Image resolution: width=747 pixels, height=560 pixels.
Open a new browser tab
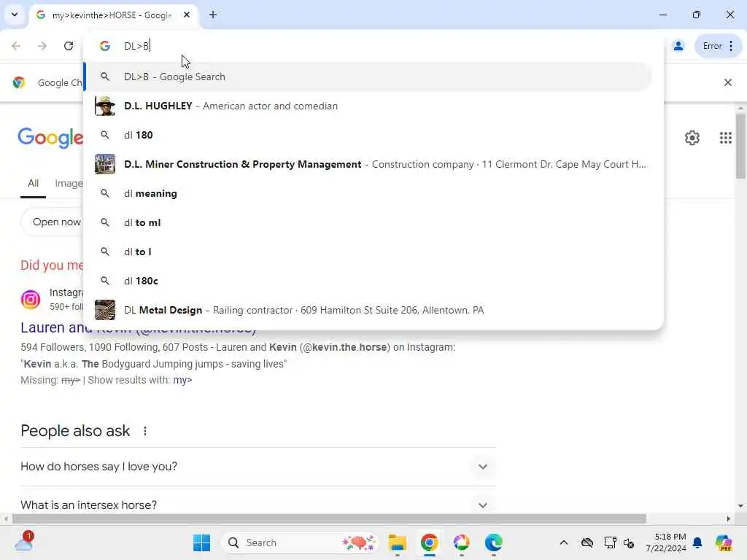pyautogui.click(x=213, y=15)
